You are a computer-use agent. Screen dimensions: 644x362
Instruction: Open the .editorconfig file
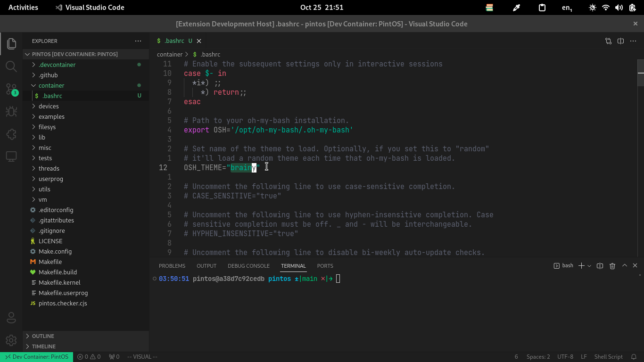86,210
